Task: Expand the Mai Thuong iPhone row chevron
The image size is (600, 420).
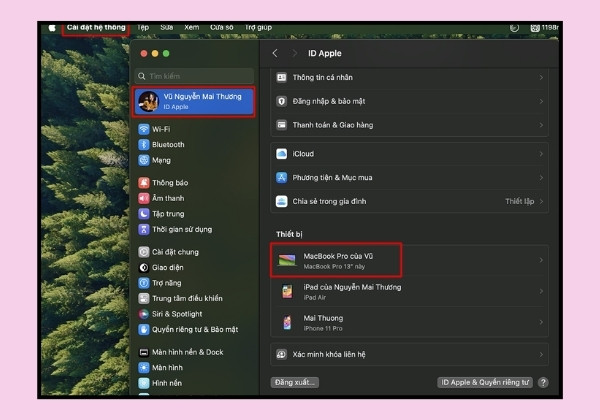Action: pyautogui.click(x=541, y=322)
